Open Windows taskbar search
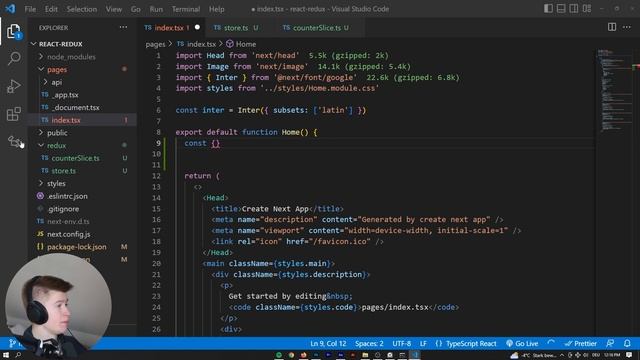 pos(18,355)
